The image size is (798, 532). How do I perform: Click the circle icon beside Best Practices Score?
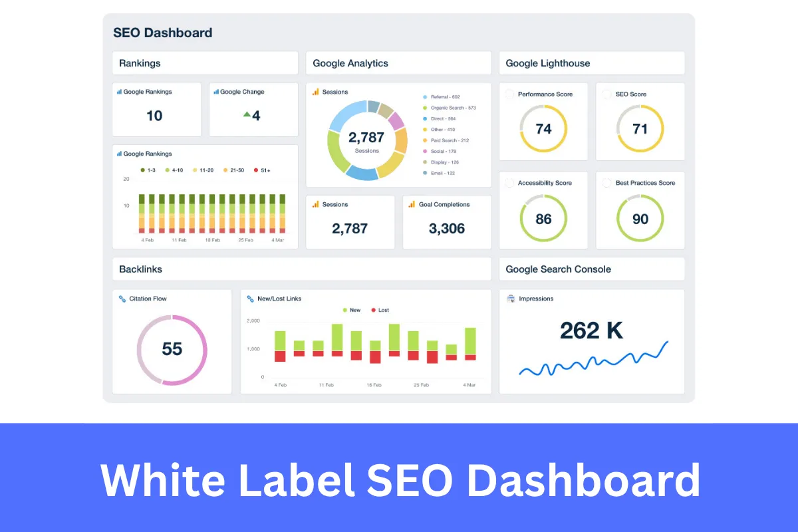[607, 182]
